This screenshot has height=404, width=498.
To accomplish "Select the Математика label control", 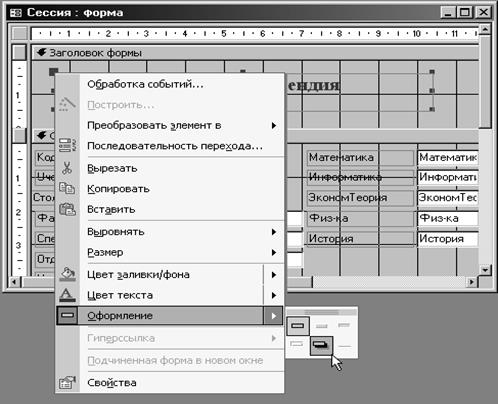I will [x=360, y=157].
